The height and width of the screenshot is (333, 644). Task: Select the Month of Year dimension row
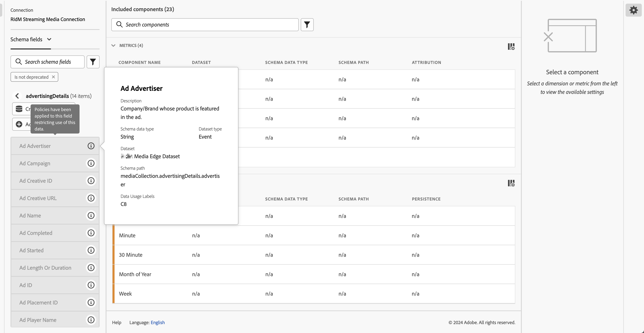[x=135, y=274]
